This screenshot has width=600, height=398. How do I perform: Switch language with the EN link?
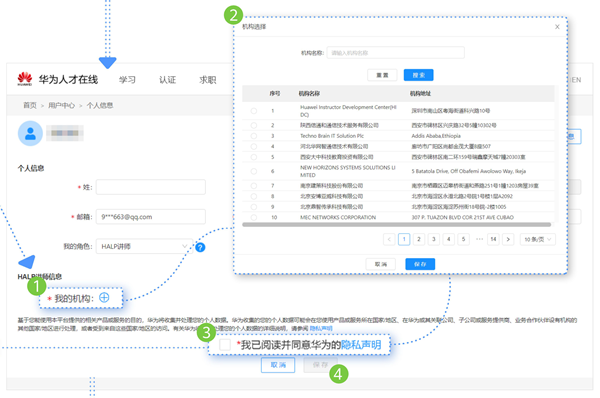pyautogui.click(x=576, y=80)
